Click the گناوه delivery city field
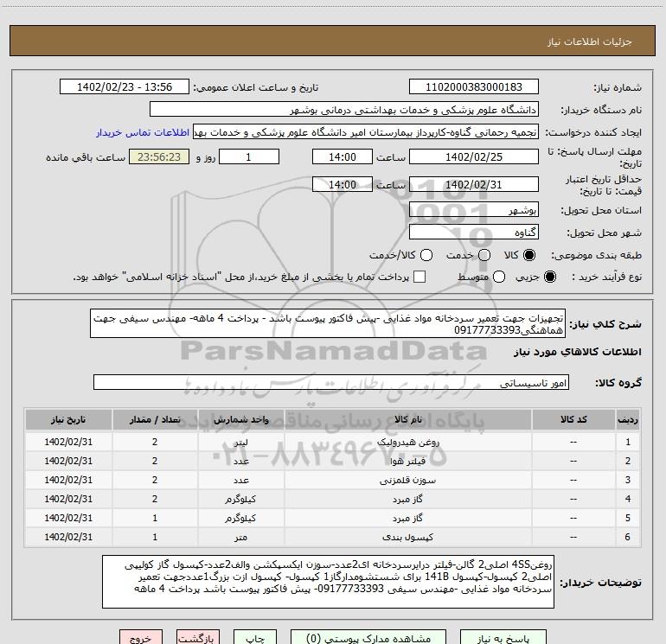The width and height of the screenshot is (666, 644). pyautogui.click(x=473, y=233)
